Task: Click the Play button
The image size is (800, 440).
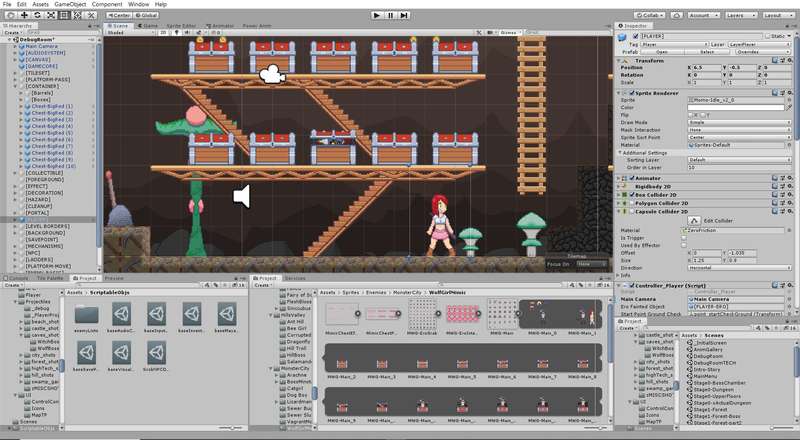Action: [377, 15]
